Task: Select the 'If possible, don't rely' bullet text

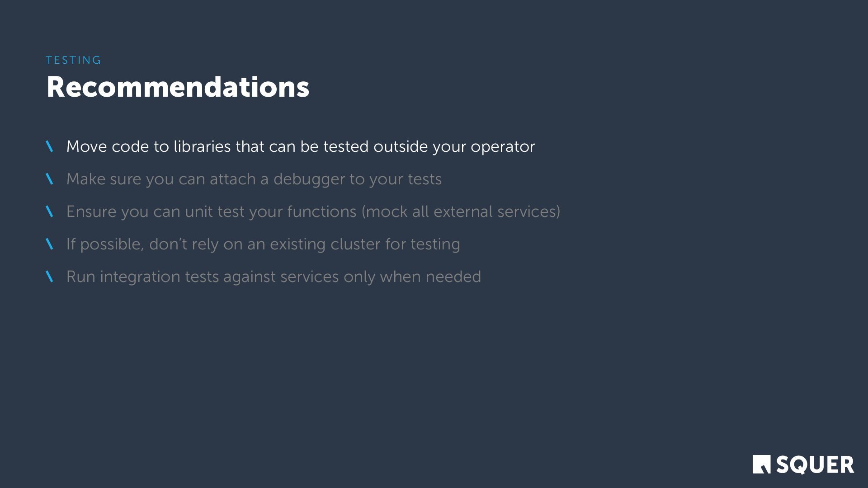Action: point(263,244)
